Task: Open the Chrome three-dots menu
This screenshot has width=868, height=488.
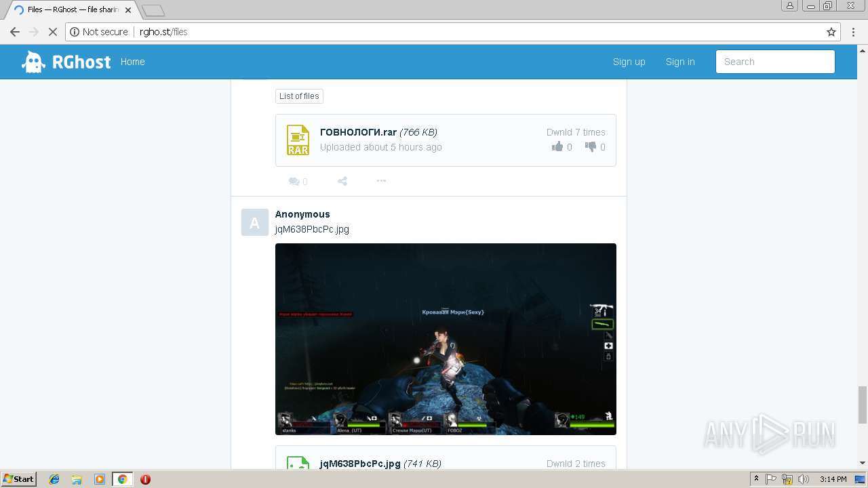Action: (x=854, y=32)
